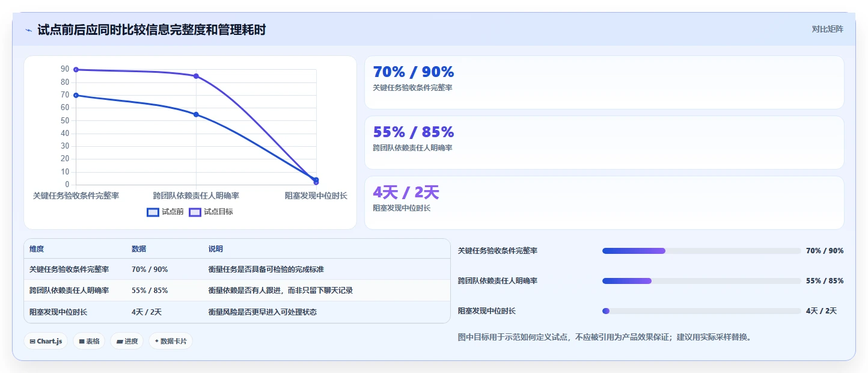Image resolution: width=868 pixels, height=373 pixels.
Task: Click the title 试点前后应同时比较信息完整度和管理耗时
Action: (x=151, y=30)
